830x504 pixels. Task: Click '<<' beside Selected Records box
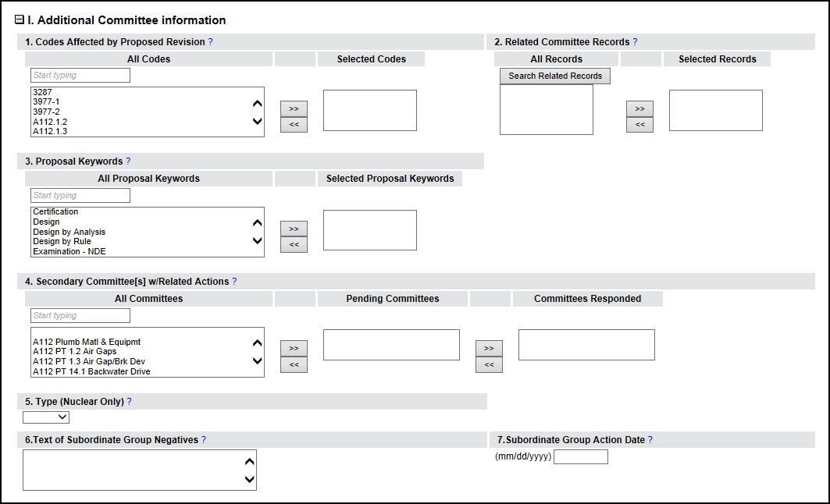(639, 124)
